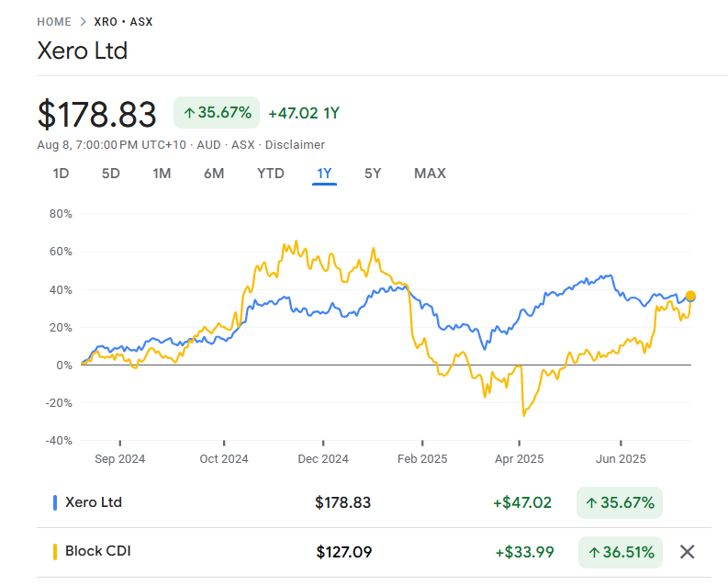Remove Block CDI comparison with X icon
The width and height of the screenshot is (728, 585).
687,552
